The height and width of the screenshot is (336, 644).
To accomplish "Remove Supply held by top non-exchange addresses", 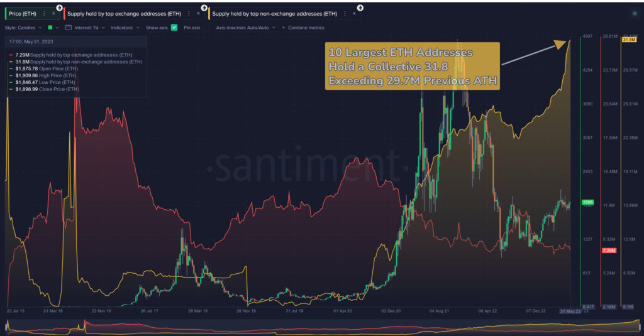I will 355,14.
